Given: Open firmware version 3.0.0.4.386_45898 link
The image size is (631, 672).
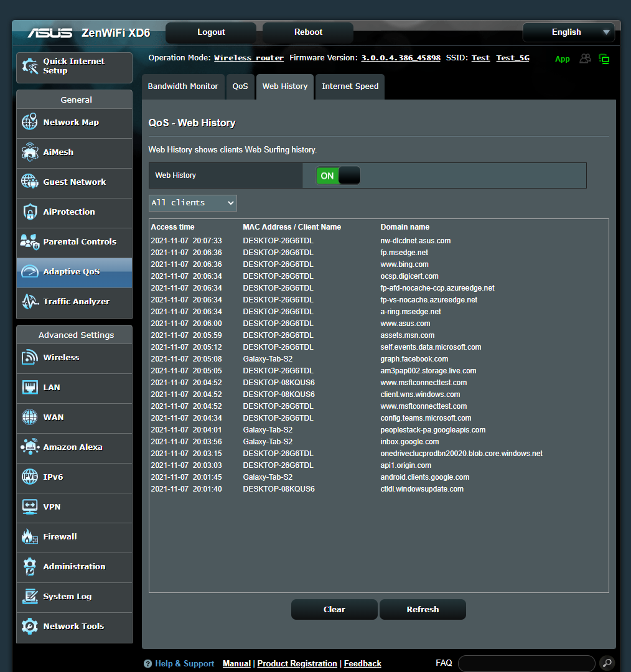Looking at the screenshot, I should click(x=401, y=58).
